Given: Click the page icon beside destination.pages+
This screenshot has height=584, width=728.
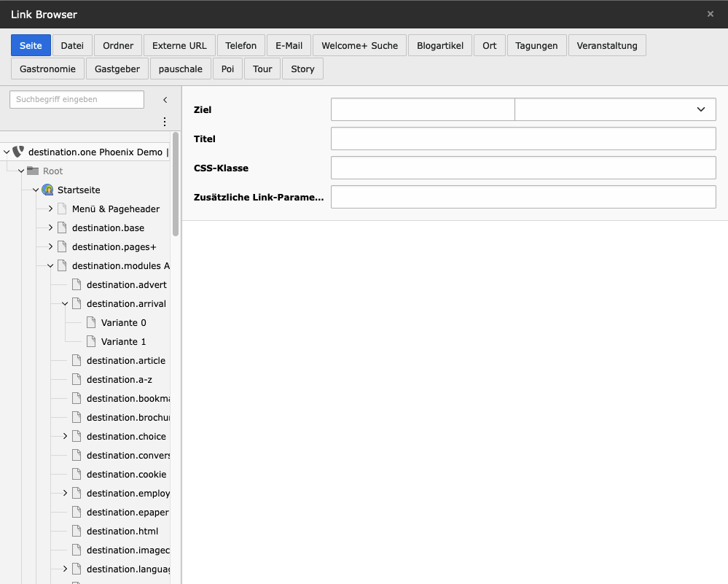Looking at the screenshot, I should [x=62, y=246].
